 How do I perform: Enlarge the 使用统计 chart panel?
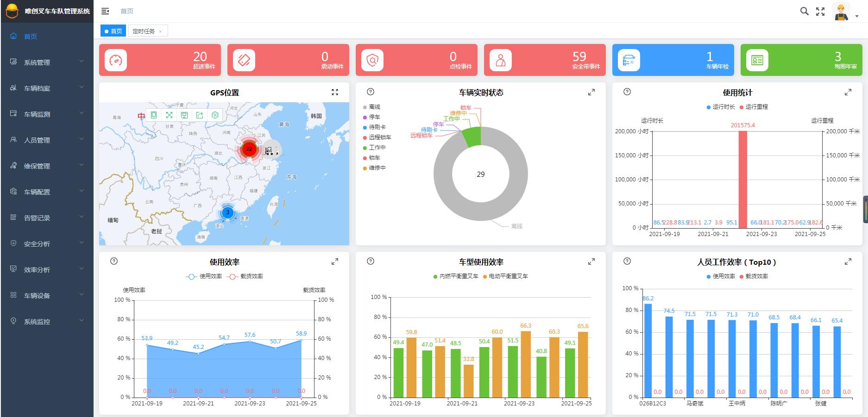[x=848, y=92]
